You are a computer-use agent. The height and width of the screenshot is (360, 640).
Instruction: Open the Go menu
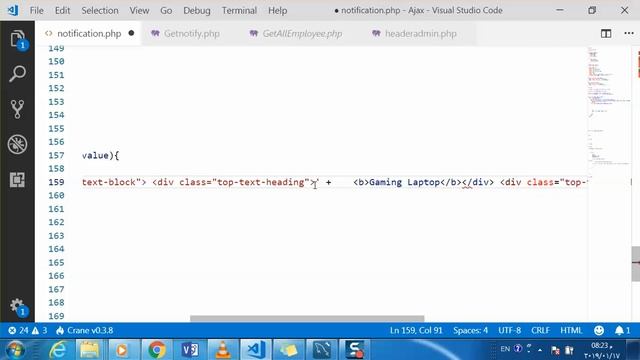[x=166, y=11]
